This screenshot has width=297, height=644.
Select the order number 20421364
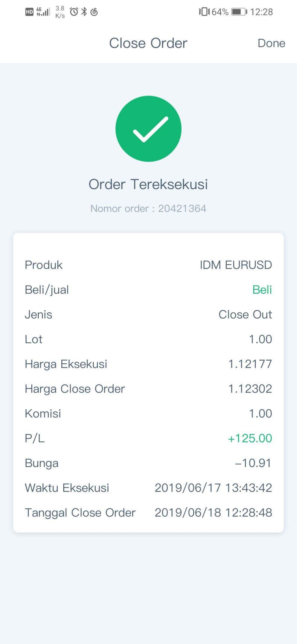coord(182,208)
